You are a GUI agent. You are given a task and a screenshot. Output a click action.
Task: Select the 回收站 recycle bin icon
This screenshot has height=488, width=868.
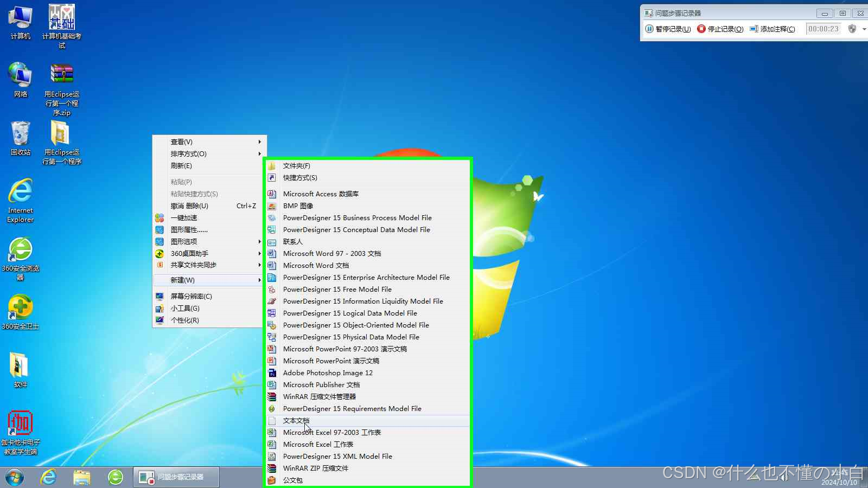coord(20,138)
